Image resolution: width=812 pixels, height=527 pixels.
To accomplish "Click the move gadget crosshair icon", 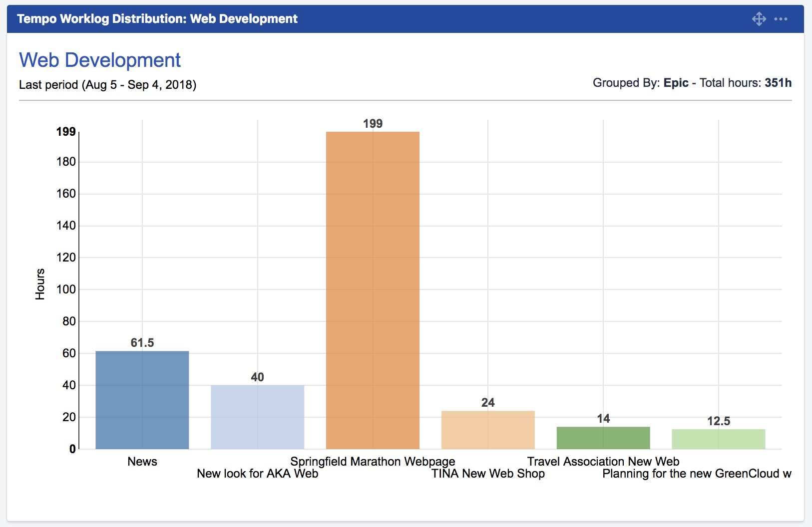I will [759, 19].
